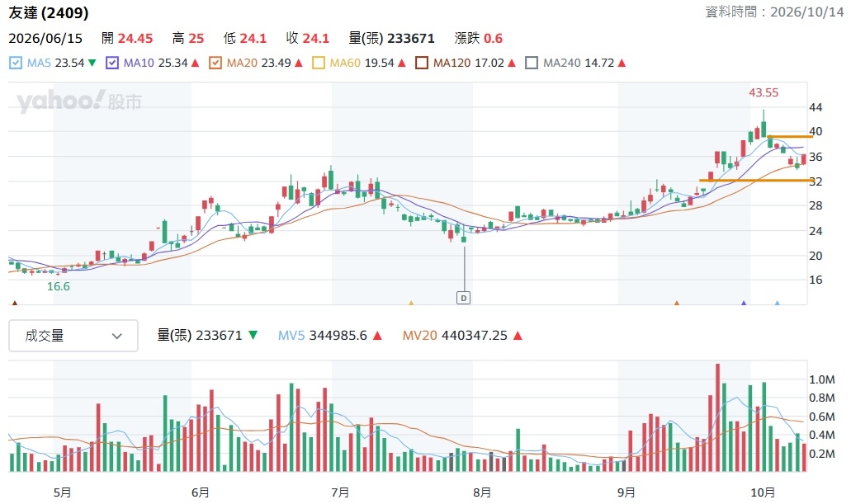
Task: Click the orange triangle event marker
Action: (676, 303)
